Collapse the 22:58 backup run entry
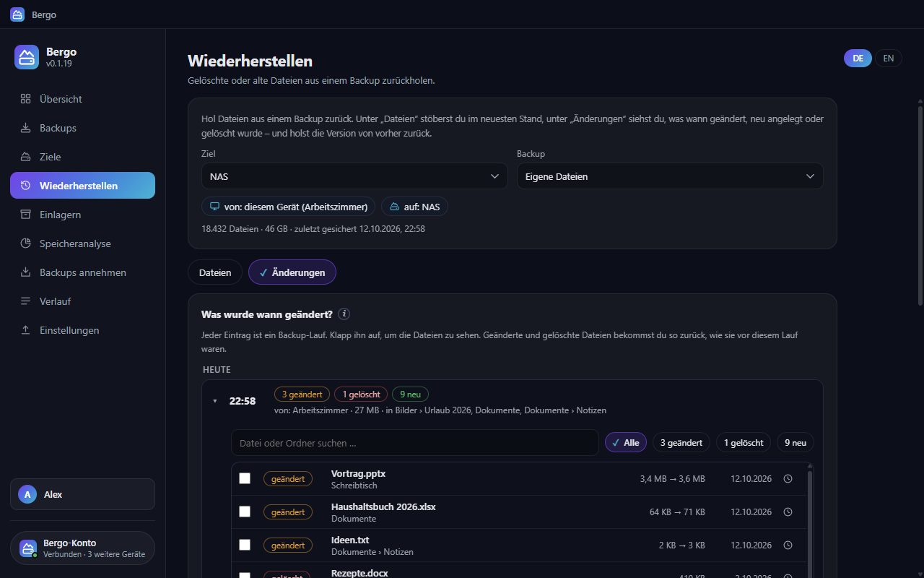924x578 pixels. coord(214,401)
